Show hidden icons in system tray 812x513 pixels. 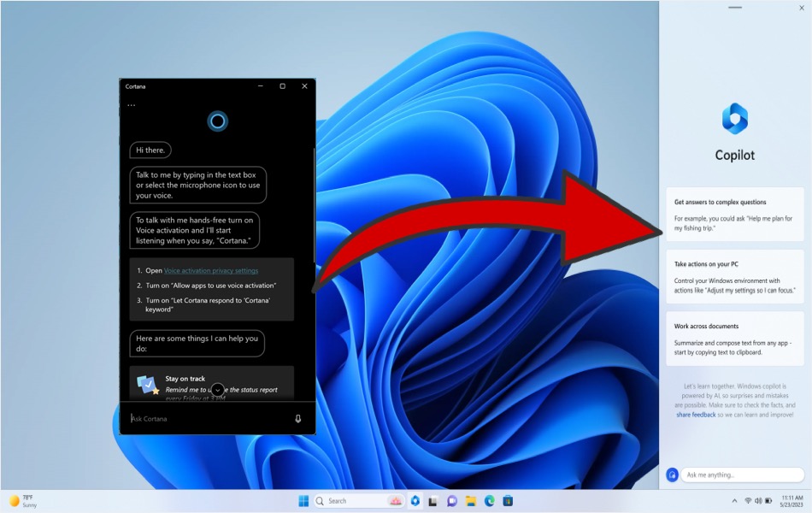point(734,500)
